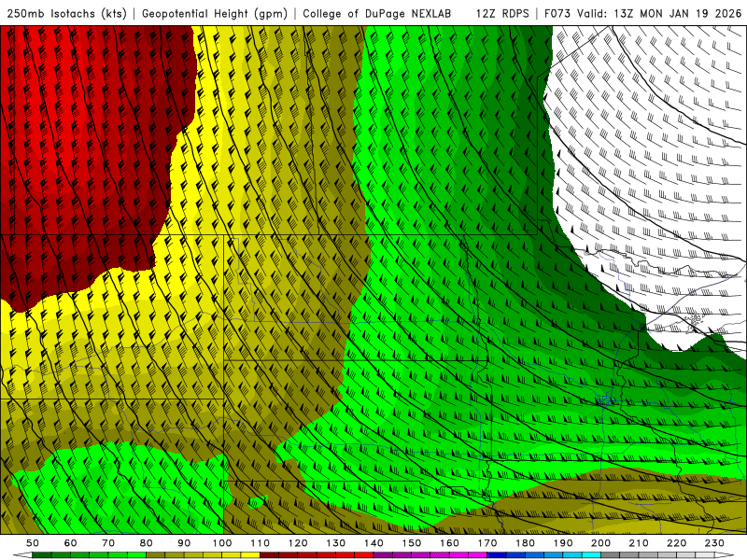Click the '140' color bar label
The image size is (747, 560).
click(x=373, y=543)
